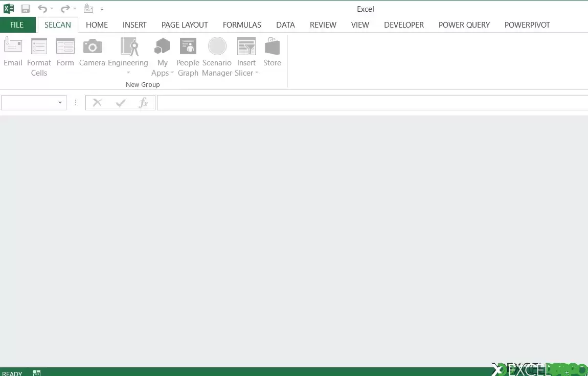This screenshot has height=376, width=588.
Task: Open Format Cells from the ribbon
Action: [x=39, y=57]
